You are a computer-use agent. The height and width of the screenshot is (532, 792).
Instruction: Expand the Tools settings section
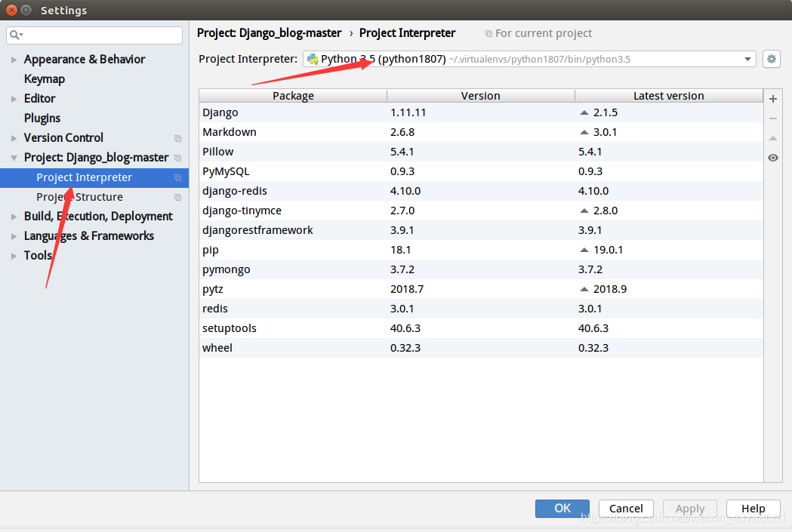click(x=14, y=256)
